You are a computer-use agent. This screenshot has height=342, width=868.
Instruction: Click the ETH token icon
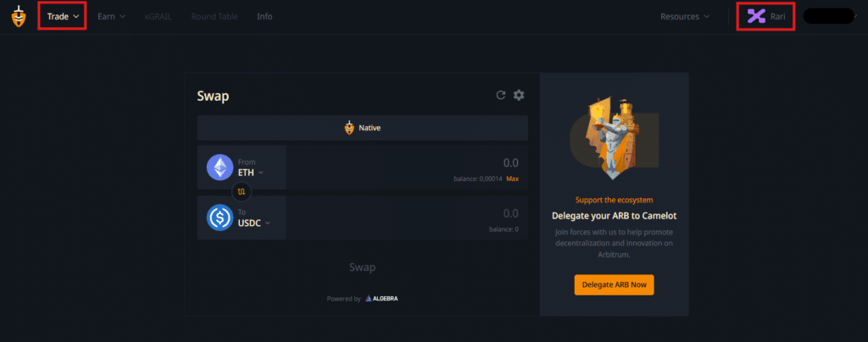tap(220, 168)
